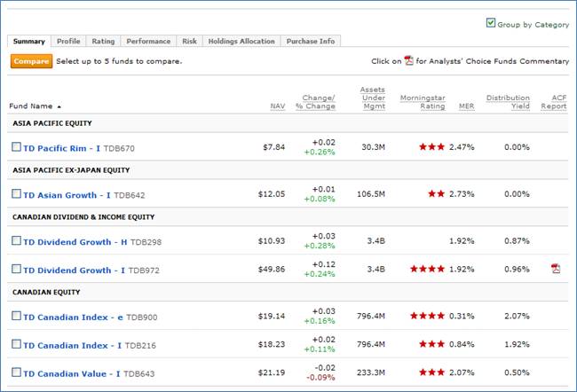Open the PDF commentary for TD Dividend Growth - I

(x=556, y=269)
